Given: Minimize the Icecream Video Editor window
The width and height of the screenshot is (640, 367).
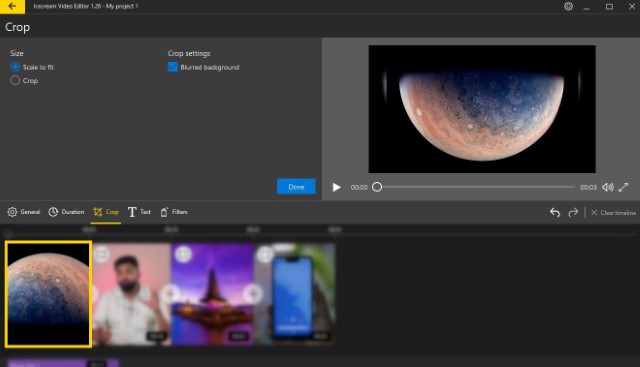Looking at the screenshot, I should click(x=587, y=7).
